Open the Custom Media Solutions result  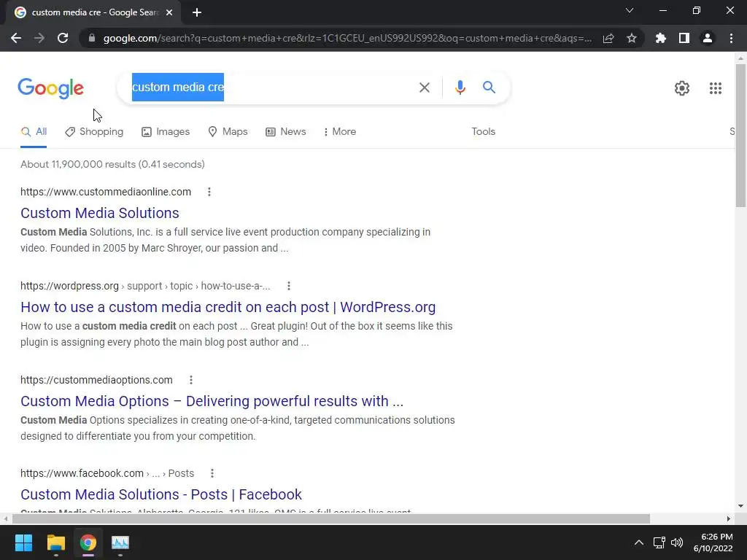(x=99, y=213)
